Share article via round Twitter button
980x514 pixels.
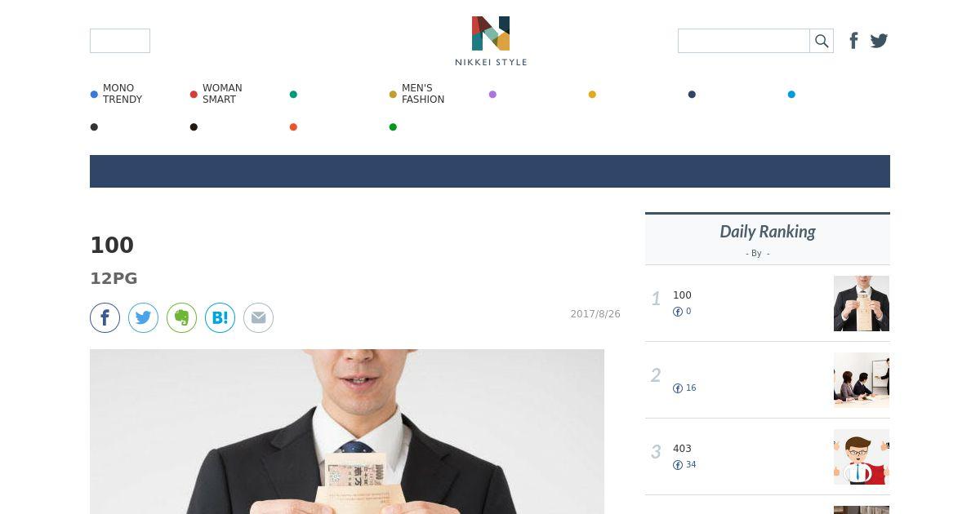point(143,317)
